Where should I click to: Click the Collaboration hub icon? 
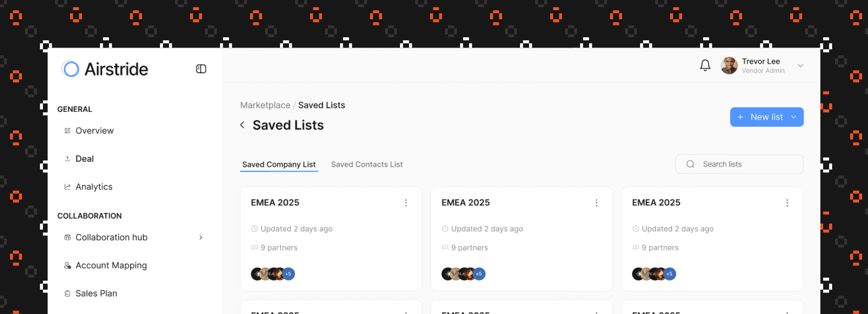(x=67, y=237)
